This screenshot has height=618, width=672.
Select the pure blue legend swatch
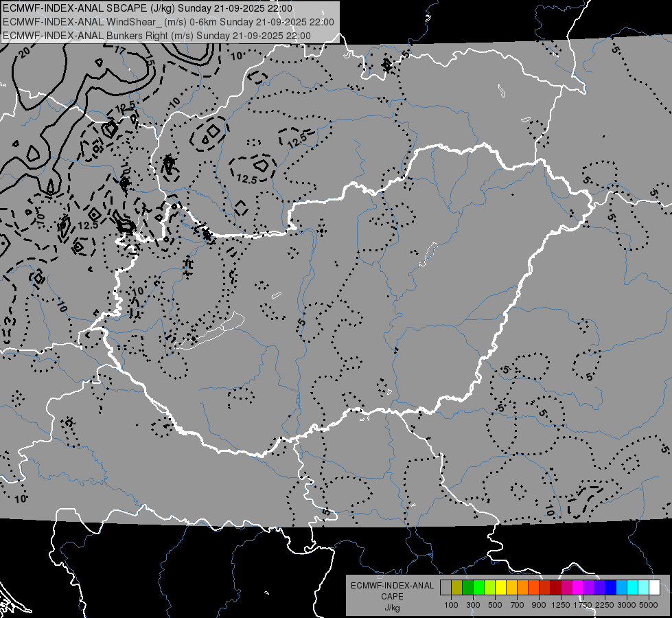(x=611, y=587)
